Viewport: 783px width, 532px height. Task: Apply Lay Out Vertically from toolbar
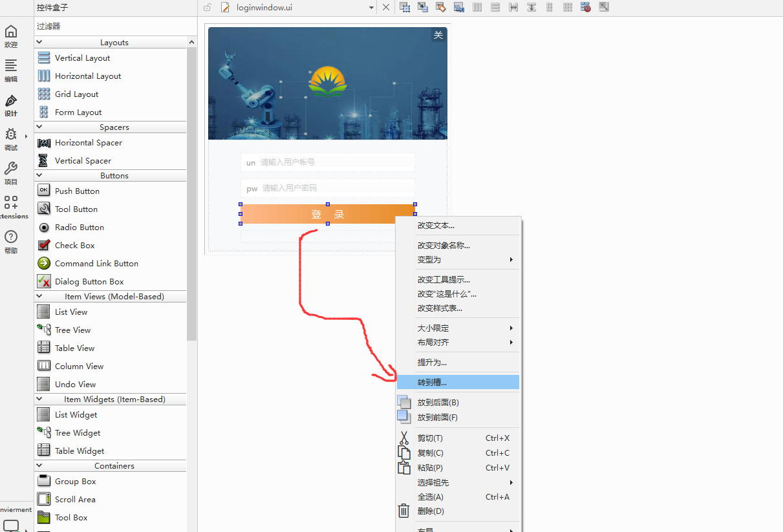point(495,7)
